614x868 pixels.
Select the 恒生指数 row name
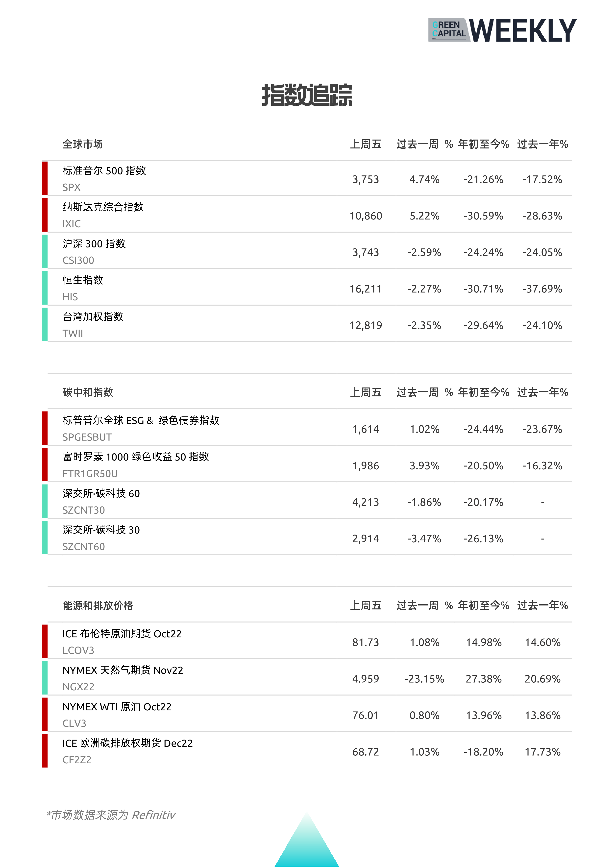83,280
